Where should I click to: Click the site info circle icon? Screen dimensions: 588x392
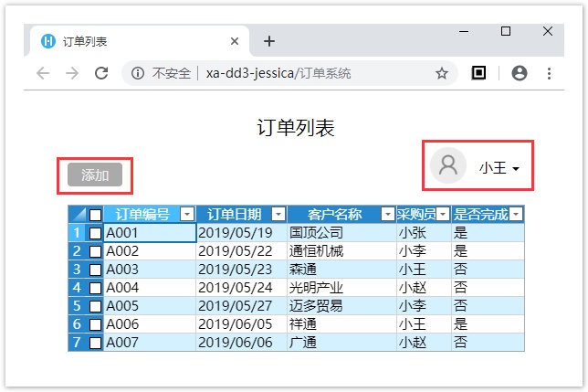pyautogui.click(x=138, y=73)
